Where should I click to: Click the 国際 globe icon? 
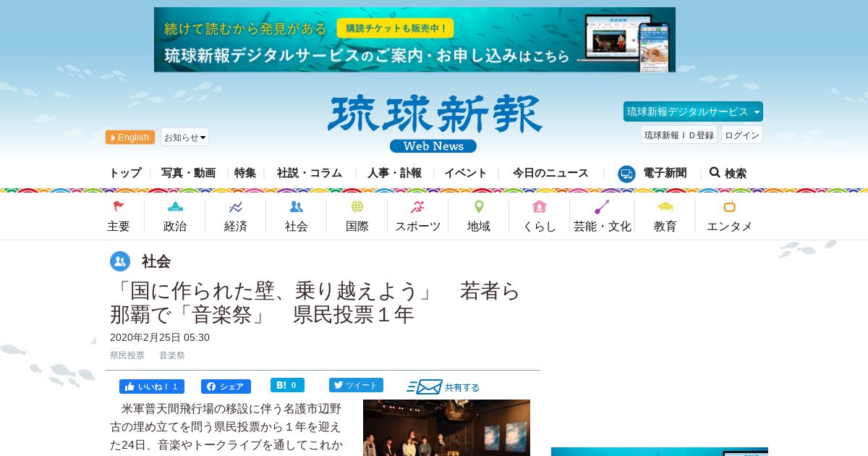coord(357,207)
